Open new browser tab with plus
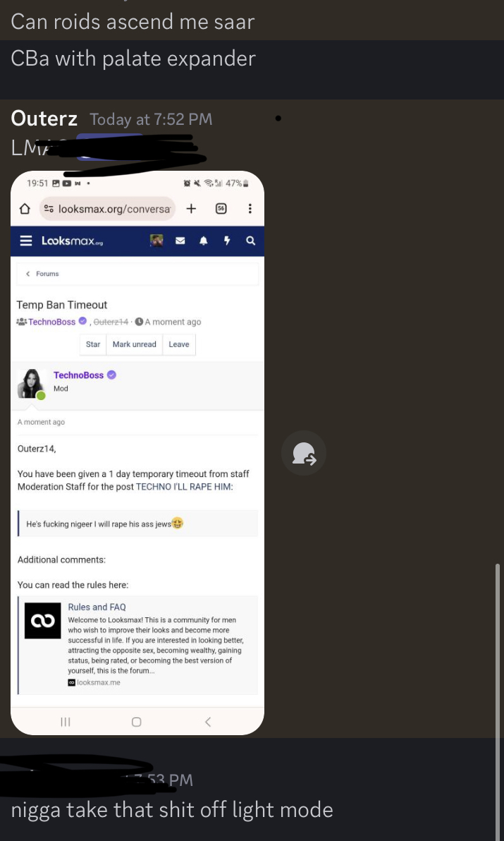Image resolution: width=504 pixels, height=841 pixels. (x=191, y=209)
